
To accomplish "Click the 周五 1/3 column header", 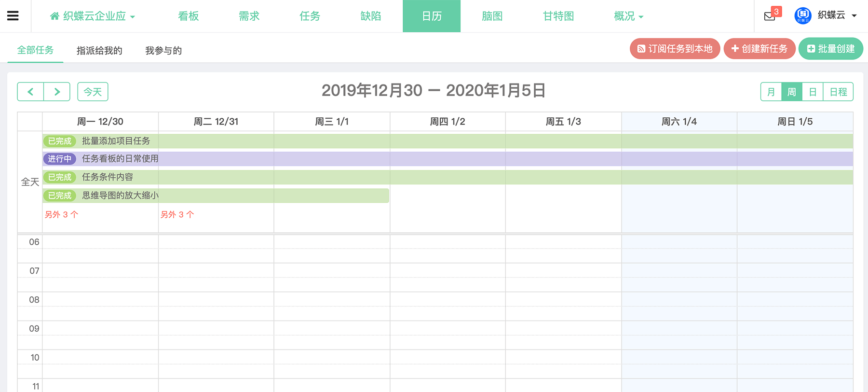I will [563, 122].
